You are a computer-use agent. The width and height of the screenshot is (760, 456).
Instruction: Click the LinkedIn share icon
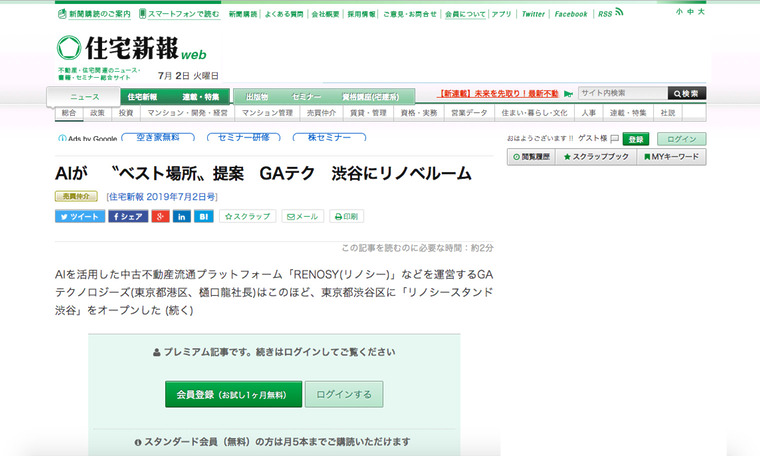point(182,216)
